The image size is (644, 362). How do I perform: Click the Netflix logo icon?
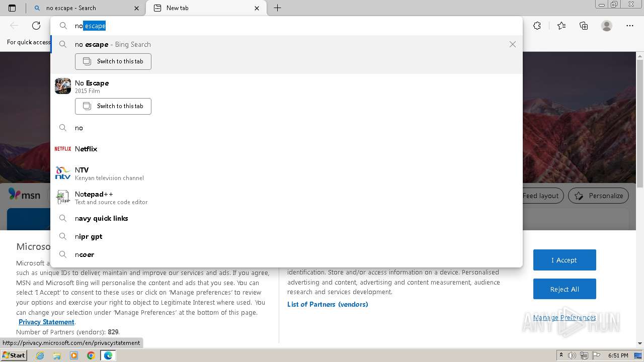[63, 149]
